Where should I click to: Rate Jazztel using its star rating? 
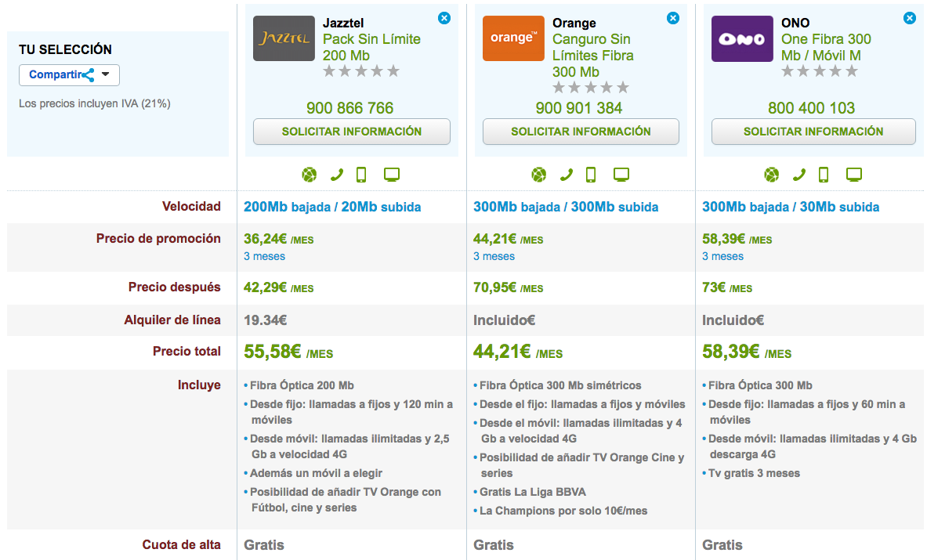click(x=361, y=71)
